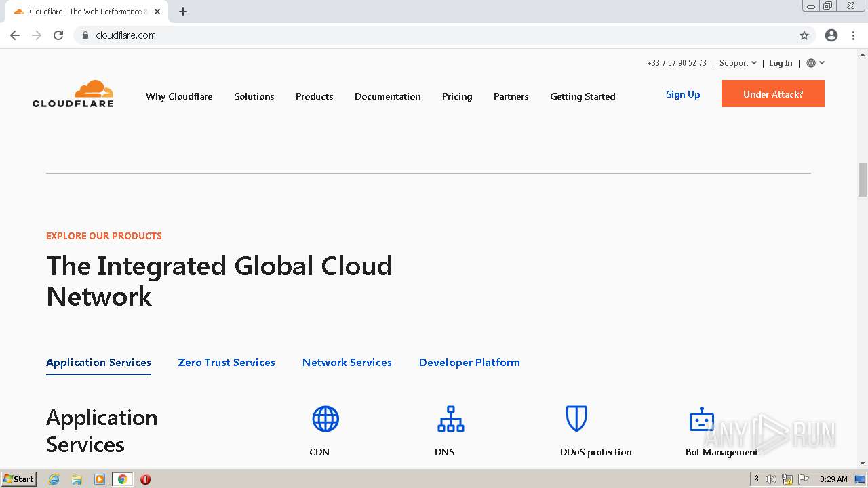The width and height of the screenshot is (868, 488).
Task: Click Chrome icon in taskbar
Action: pyautogui.click(x=123, y=479)
